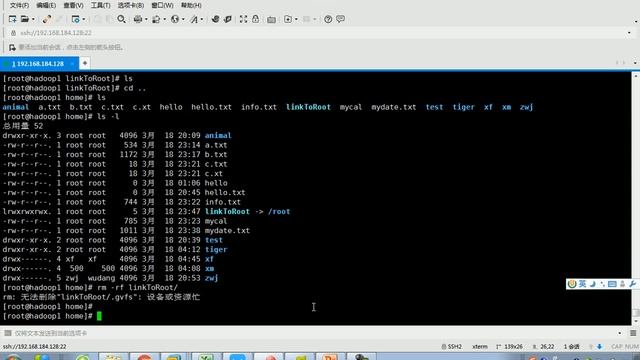This screenshot has width=640, height=360.
Task: Click the Help question mark icon
Action: (x=328, y=19)
